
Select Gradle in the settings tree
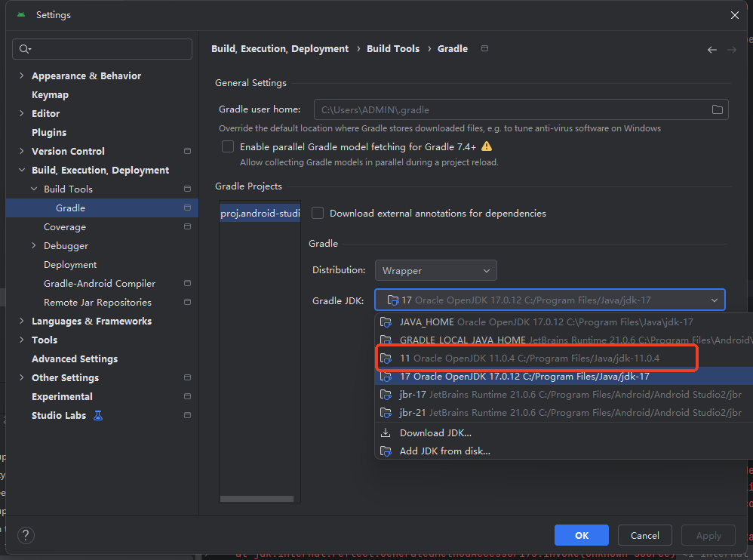102,208
